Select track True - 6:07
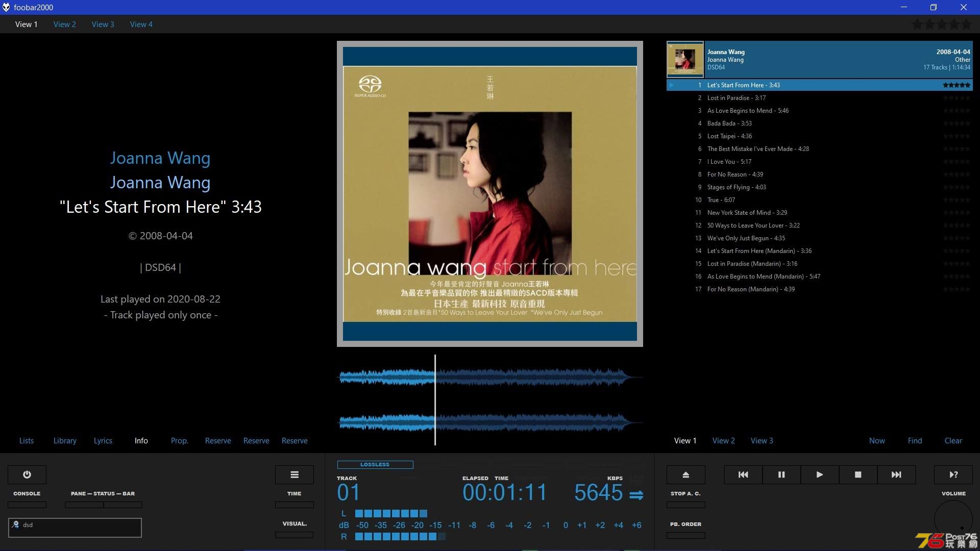 tap(820, 200)
